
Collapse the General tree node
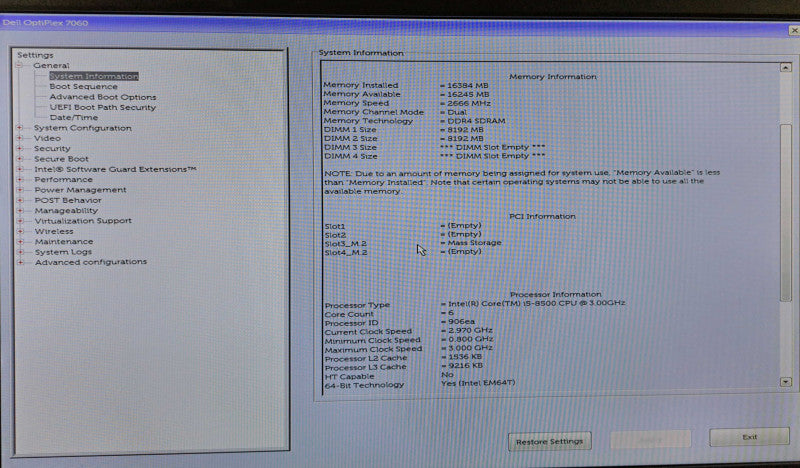click(19, 65)
